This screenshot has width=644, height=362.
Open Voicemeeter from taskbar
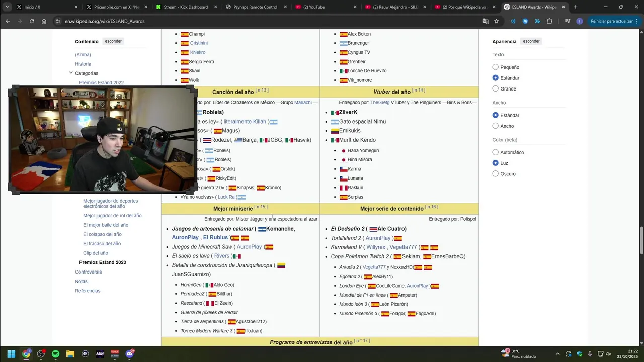115,354
